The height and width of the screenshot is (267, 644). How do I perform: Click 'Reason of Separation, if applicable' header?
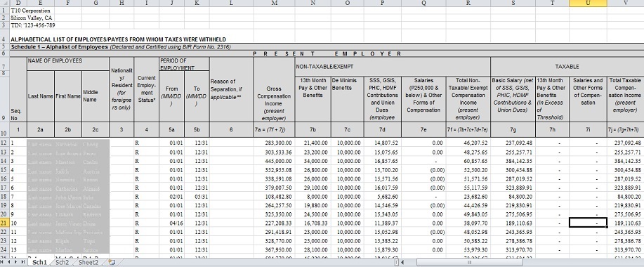point(231,89)
